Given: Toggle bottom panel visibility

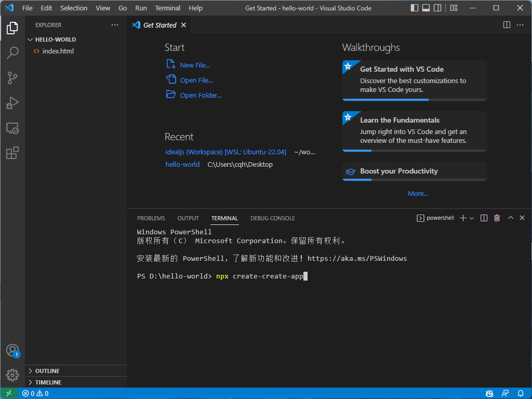Looking at the screenshot, I should point(426,8).
